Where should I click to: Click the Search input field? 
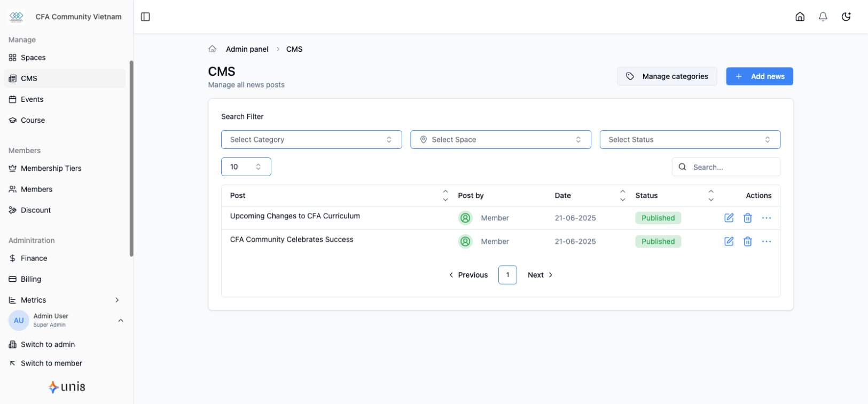(x=732, y=167)
